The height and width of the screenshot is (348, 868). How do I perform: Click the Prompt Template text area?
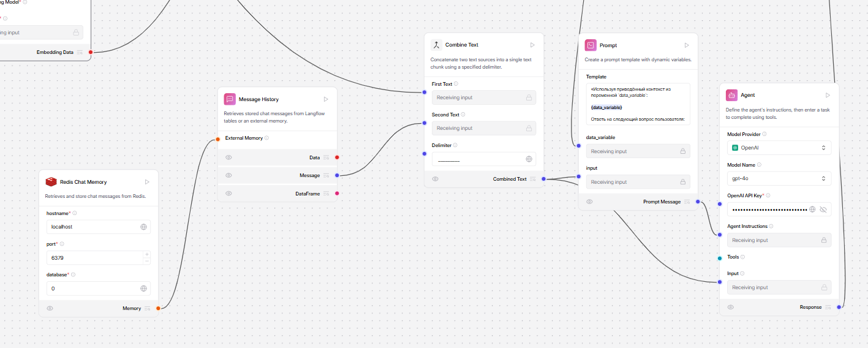coord(637,104)
